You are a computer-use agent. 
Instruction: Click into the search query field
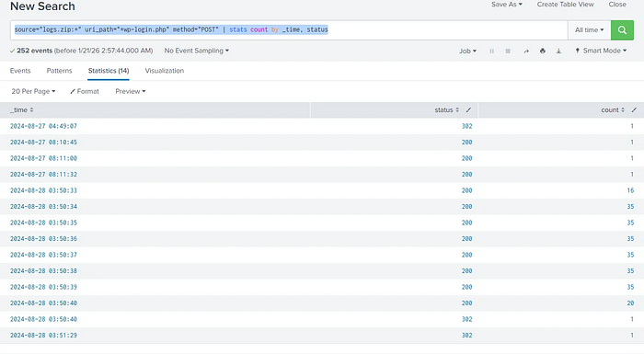coord(289,30)
